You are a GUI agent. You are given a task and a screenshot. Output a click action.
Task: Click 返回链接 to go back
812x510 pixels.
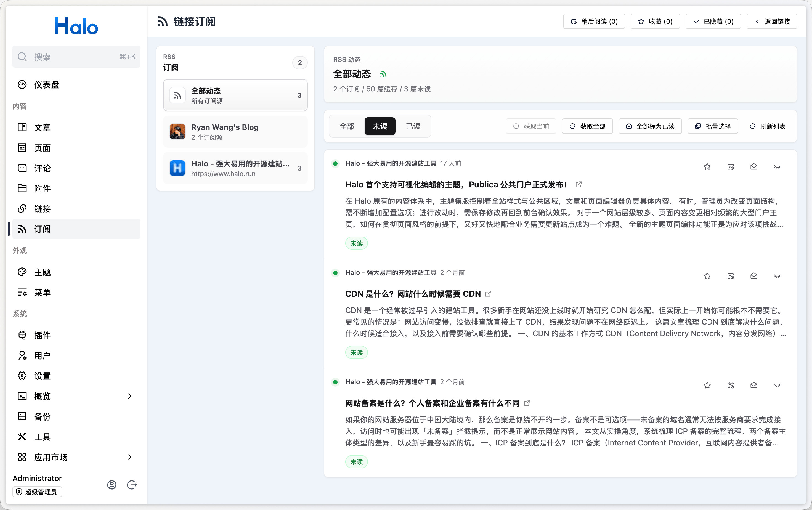pyautogui.click(x=771, y=22)
